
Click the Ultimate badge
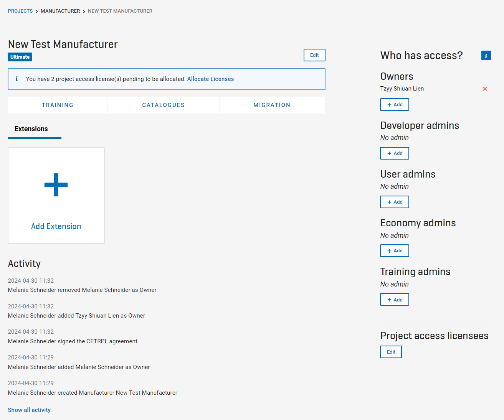click(20, 57)
